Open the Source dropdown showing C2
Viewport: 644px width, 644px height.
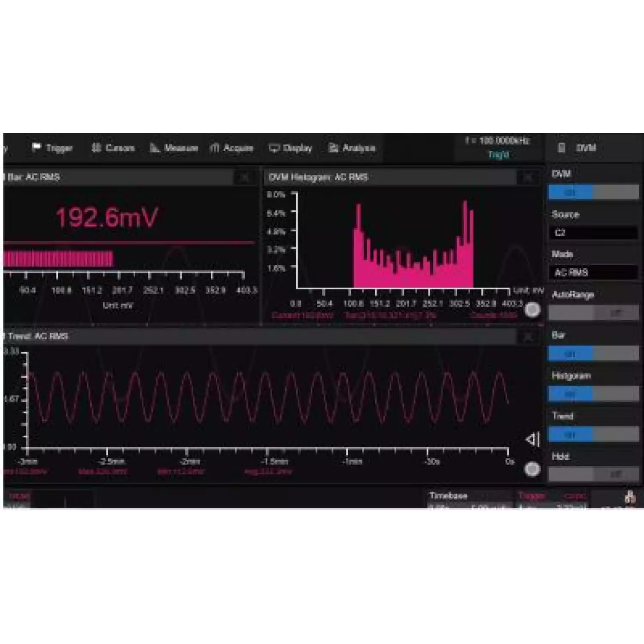click(x=593, y=233)
